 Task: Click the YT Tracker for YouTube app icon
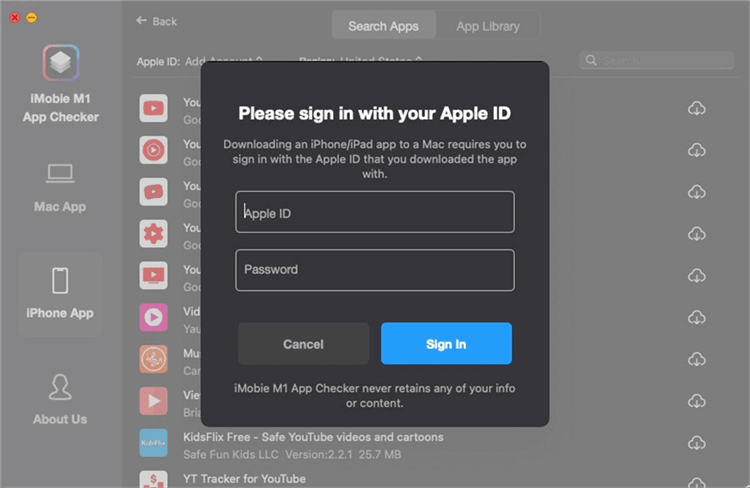click(154, 479)
